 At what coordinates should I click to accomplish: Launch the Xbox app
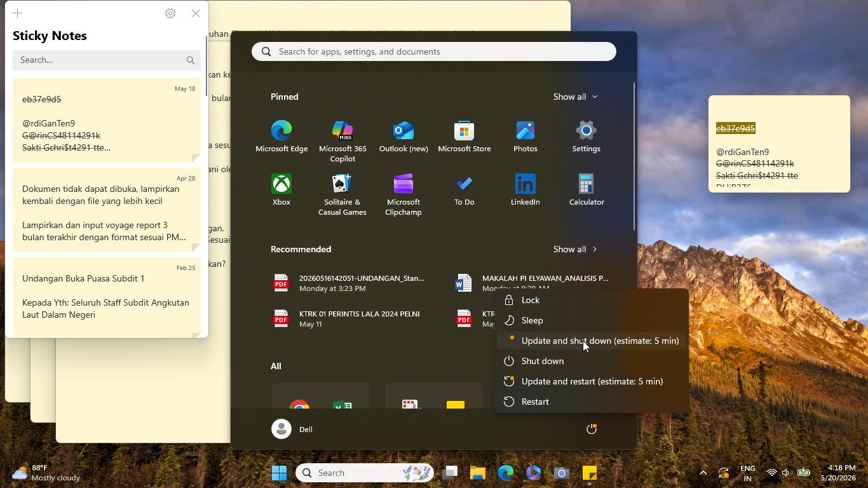[281, 190]
